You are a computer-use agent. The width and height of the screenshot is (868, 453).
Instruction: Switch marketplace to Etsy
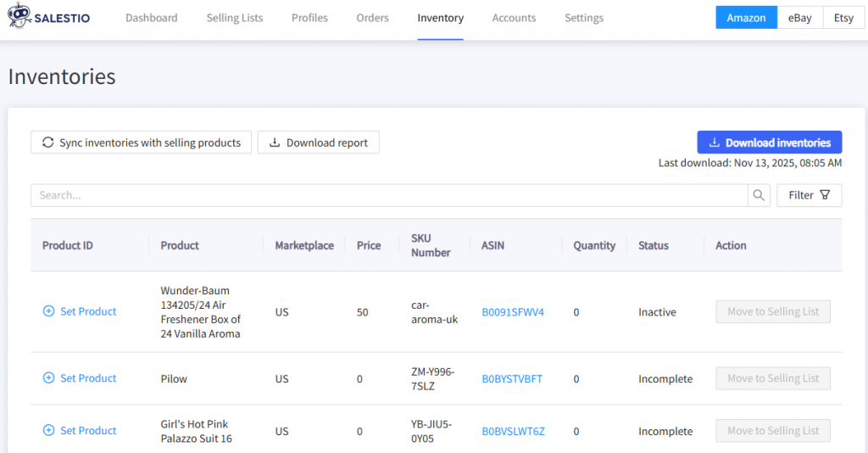click(x=843, y=18)
